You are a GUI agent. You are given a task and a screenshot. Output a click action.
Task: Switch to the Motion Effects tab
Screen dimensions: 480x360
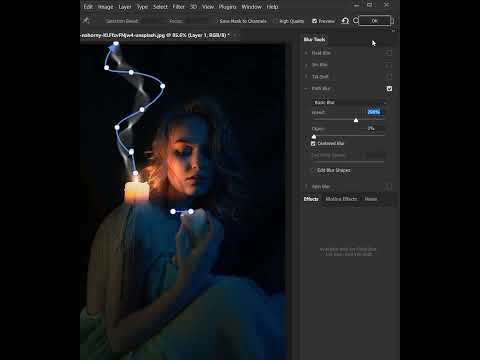[x=341, y=199]
